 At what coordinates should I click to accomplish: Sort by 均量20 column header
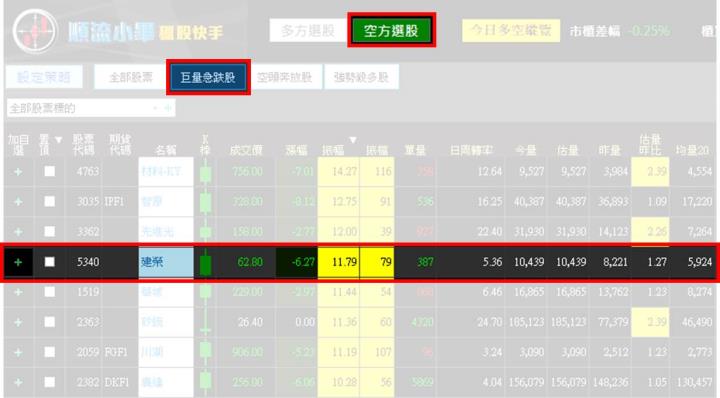tap(692, 150)
